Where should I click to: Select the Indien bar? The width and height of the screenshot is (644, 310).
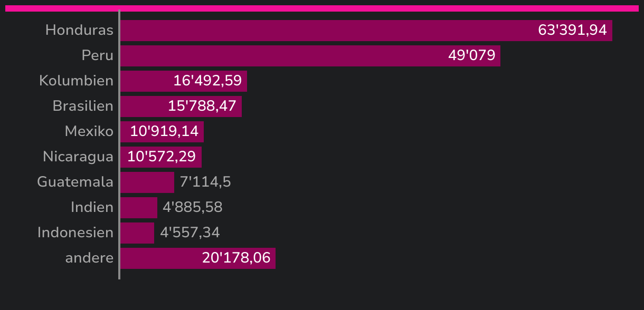point(139,208)
